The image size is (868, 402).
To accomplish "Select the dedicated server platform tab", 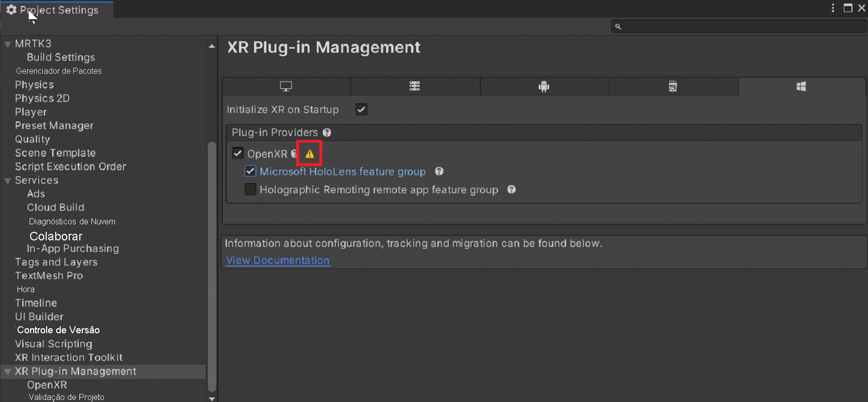I will [x=415, y=86].
